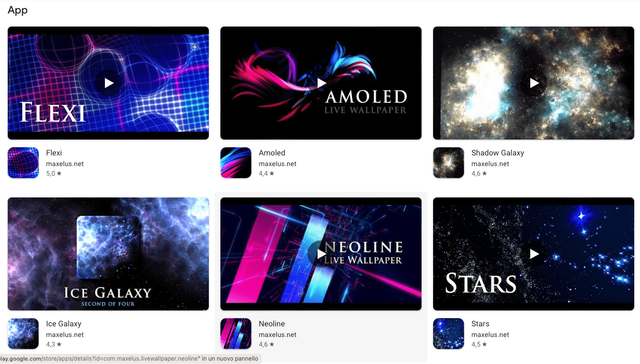Click the Stars 4,5 star rating

[x=479, y=345]
